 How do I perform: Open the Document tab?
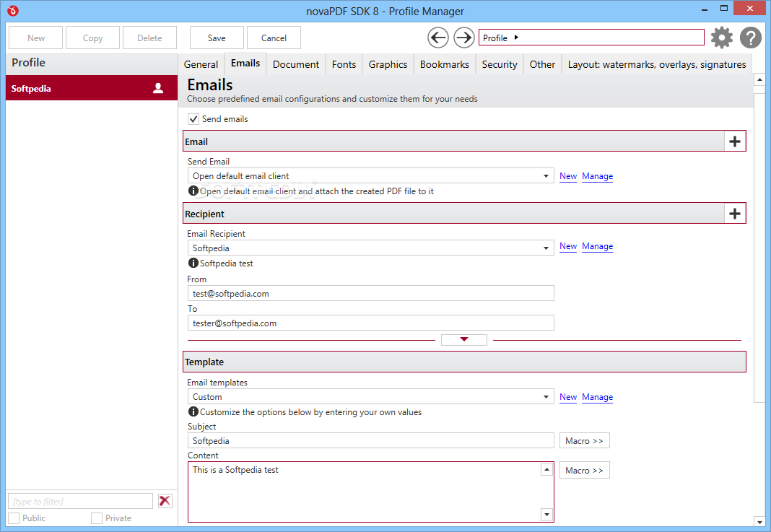click(295, 64)
